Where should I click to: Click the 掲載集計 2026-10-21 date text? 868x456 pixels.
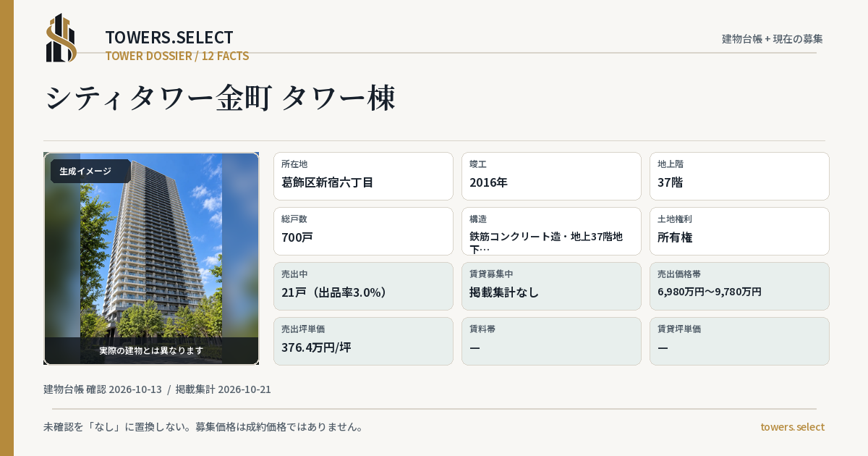(x=224, y=389)
